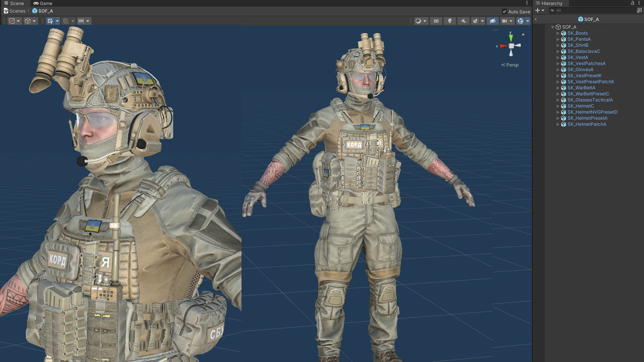This screenshot has width=644, height=362.
Task: Expand the SK_BalaclavaC node
Action: [558, 51]
